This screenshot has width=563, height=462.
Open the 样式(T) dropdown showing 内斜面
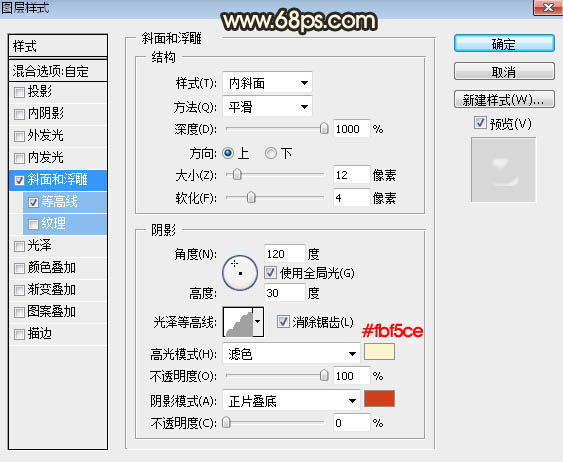267,83
